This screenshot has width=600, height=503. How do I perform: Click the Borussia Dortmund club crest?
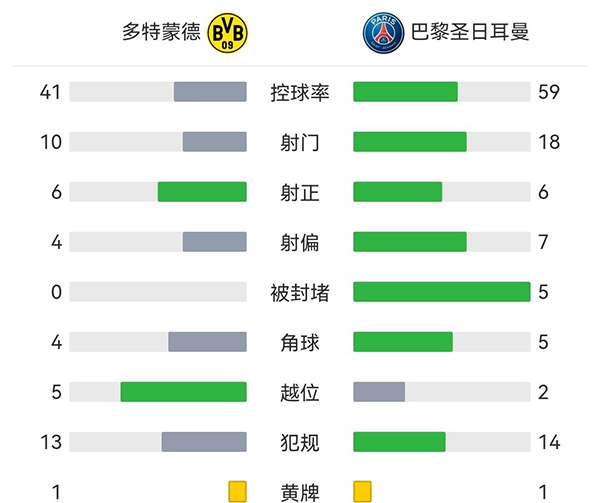tap(229, 33)
